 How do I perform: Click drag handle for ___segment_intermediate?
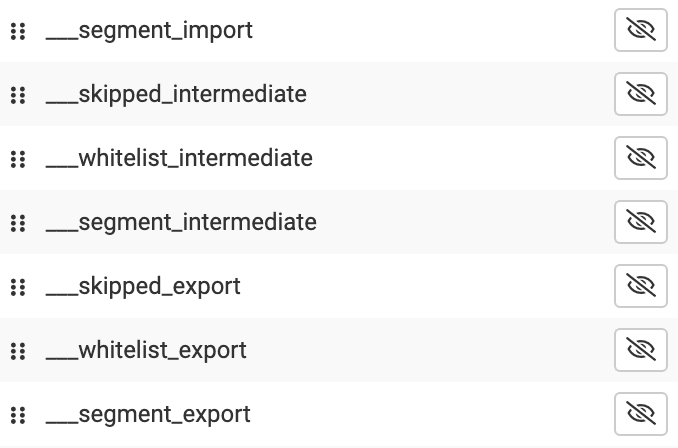pyautogui.click(x=17, y=223)
